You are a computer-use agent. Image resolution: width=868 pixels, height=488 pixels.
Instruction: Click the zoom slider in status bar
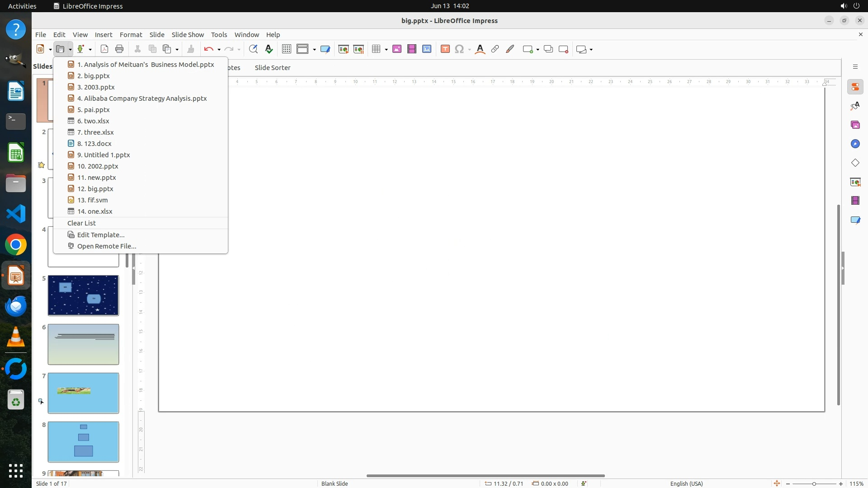tap(814, 483)
